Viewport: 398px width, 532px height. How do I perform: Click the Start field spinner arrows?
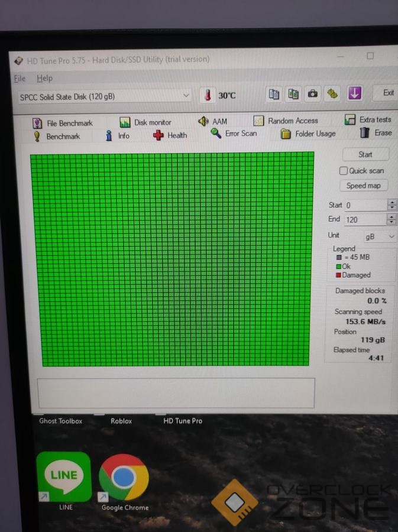(392, 205)
